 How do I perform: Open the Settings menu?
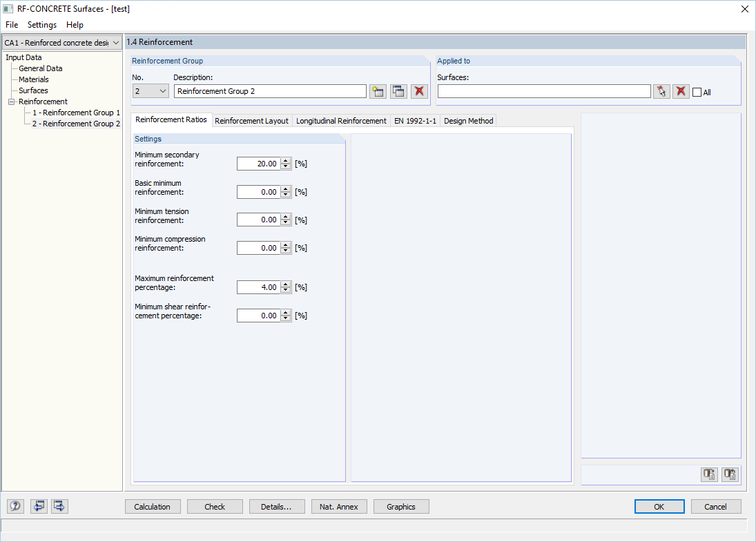tap(42, 25)
